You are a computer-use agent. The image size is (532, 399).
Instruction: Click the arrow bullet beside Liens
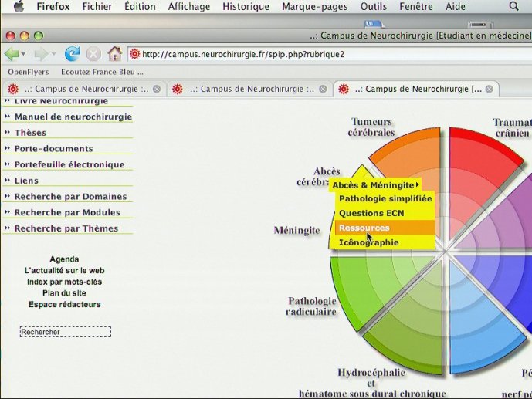[x=8, y=180]
